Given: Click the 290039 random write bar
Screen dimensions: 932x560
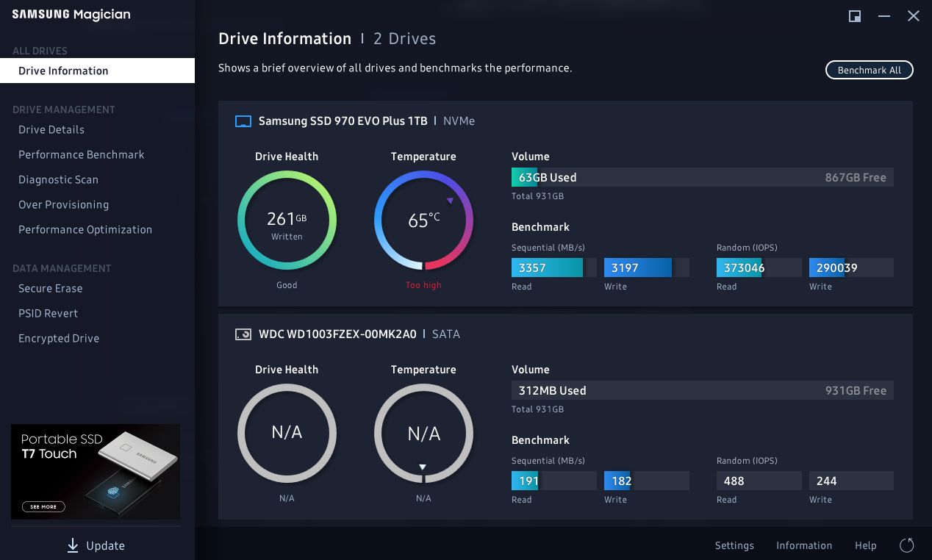Looking at the screenshot, I should click(x=851, y=268).
